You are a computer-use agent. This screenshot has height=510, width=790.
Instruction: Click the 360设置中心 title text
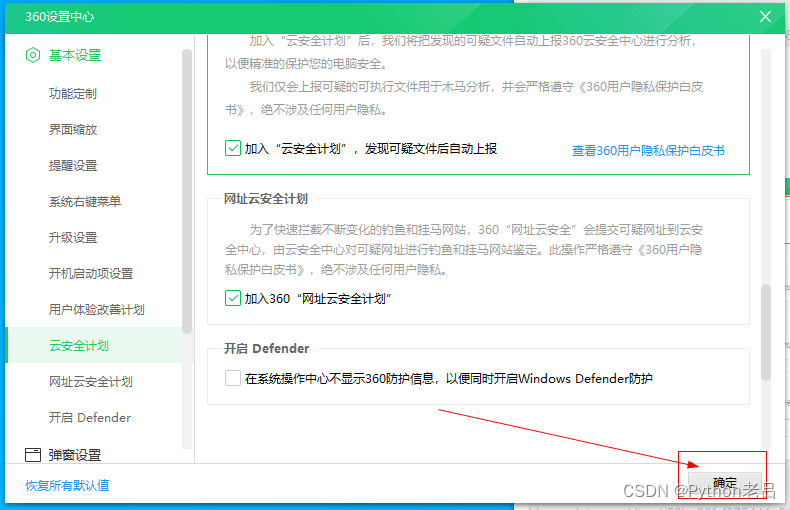59,17
